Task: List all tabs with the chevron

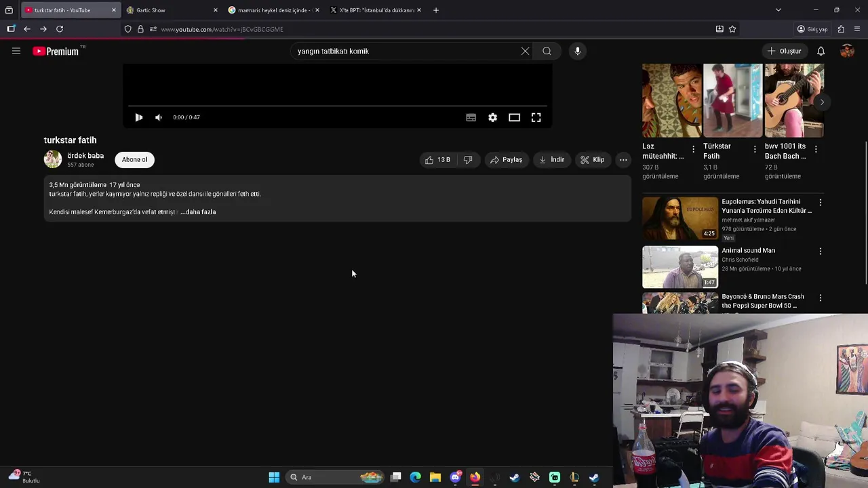Action: point(778,10)
